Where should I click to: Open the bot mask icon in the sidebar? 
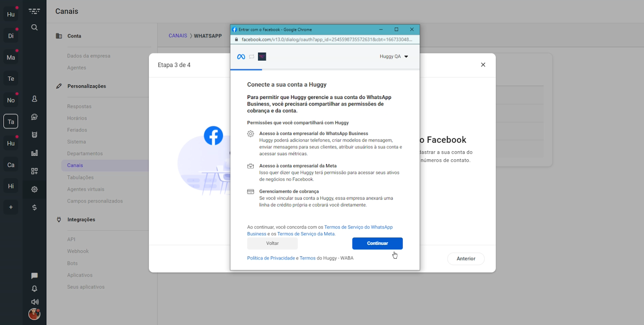[35, 135]
